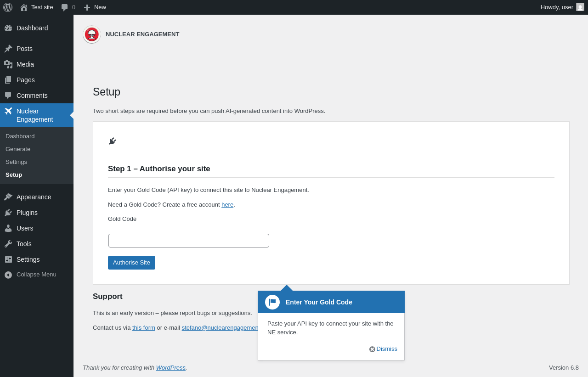Screen dimensions: 588x377
Task: Open Appearance menu item
Action: (37, 197)
